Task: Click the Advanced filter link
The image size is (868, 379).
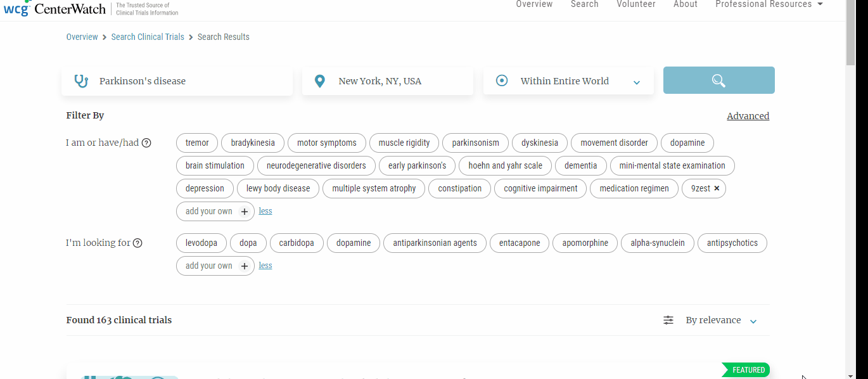Action: tap(748, 116)
